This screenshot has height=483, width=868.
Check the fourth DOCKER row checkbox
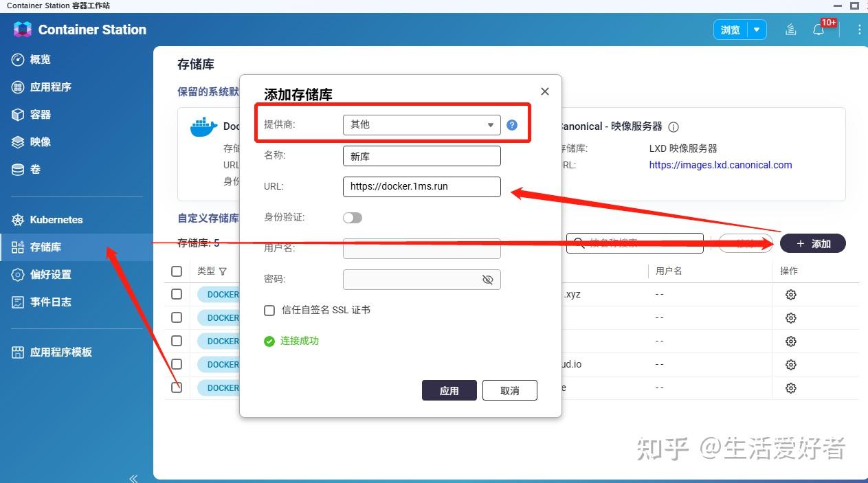tap(177, 364)
